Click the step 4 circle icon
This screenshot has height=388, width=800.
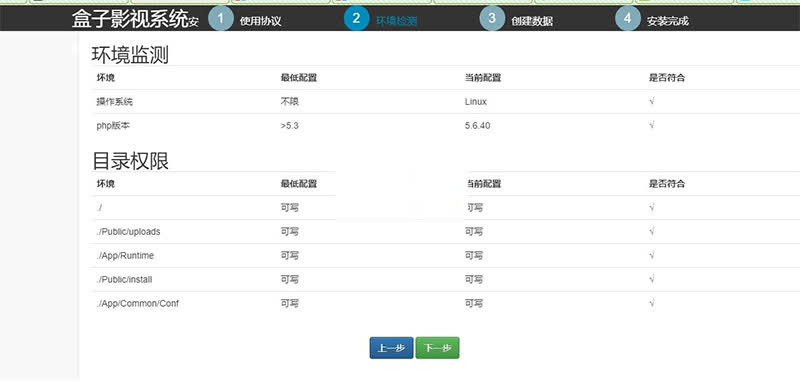tap(628, 18)
